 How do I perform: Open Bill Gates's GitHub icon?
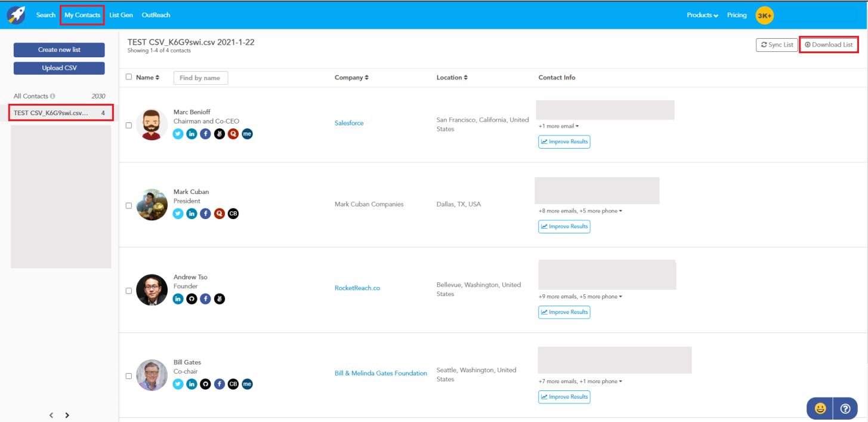pos(205,384)
